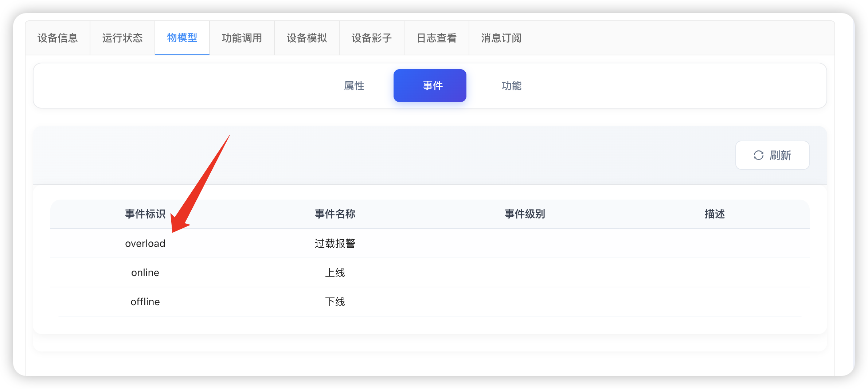Switch to the 功能调用 tab
868x389 pixels.
coord(242,38)
